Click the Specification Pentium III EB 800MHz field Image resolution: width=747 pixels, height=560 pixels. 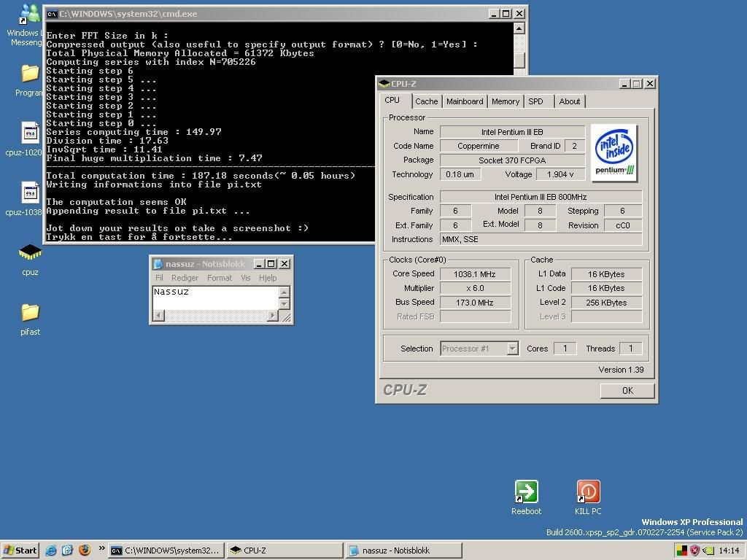coord(541,197)
